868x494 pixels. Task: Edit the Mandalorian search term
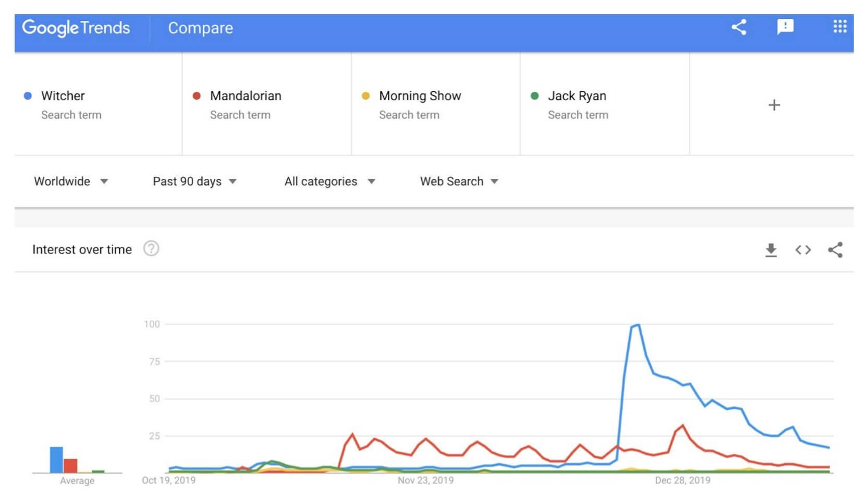coord(246,96)
